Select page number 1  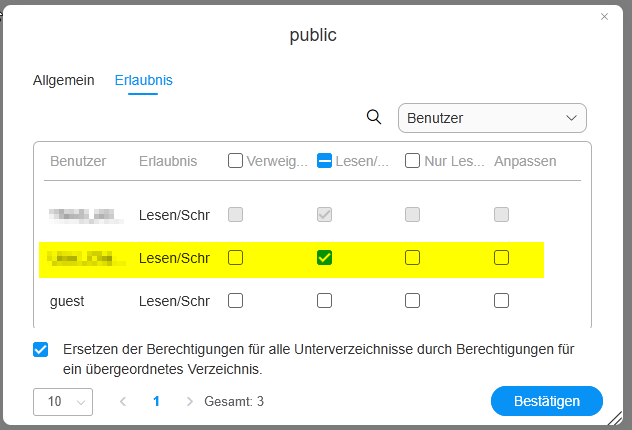tap(156, 401)
